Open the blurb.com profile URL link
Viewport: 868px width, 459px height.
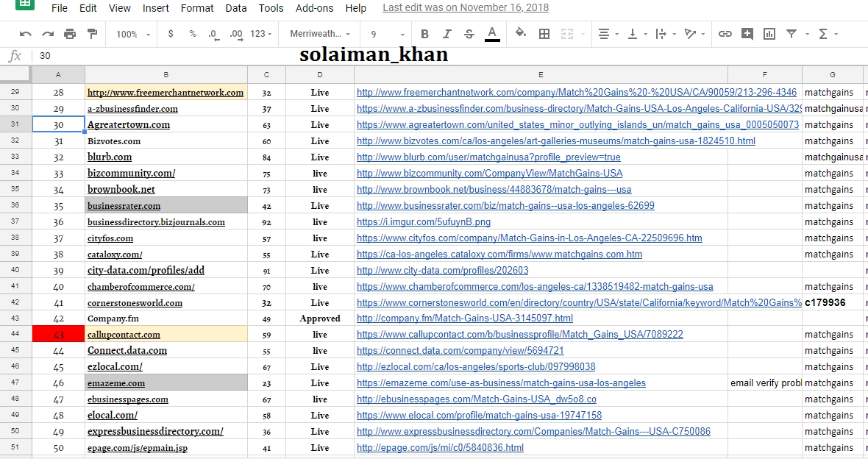[488, 157]
